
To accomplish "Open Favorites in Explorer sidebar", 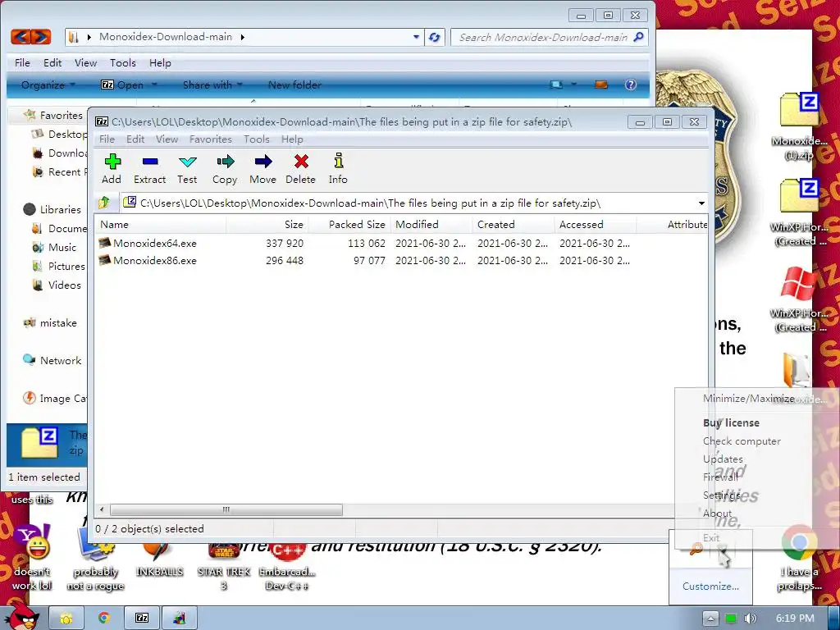I will [x=53, y=115].
